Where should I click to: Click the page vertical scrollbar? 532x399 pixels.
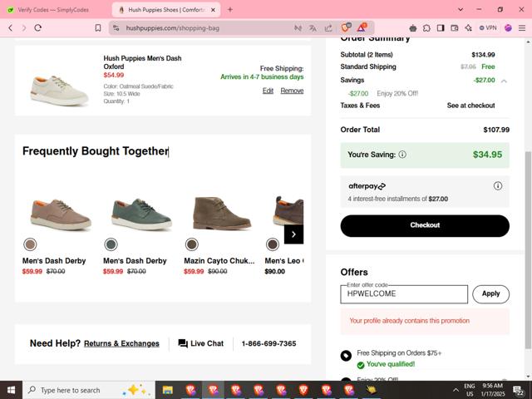click(528, 249)
